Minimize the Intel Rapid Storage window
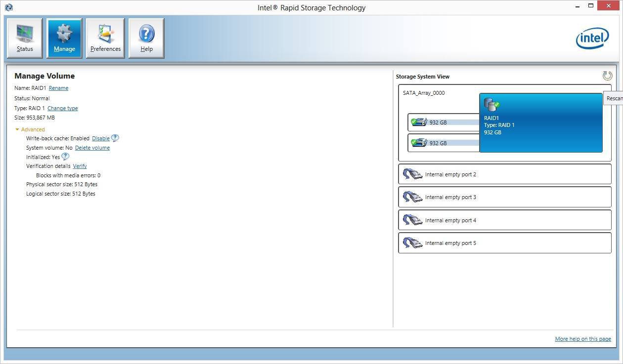This screenshot has width=623, height=364. 577,6
